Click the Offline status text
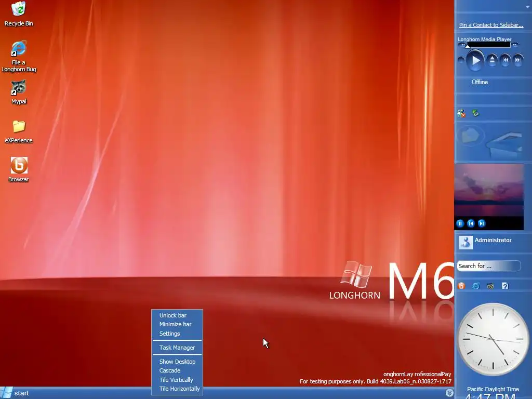 [480, 82]
